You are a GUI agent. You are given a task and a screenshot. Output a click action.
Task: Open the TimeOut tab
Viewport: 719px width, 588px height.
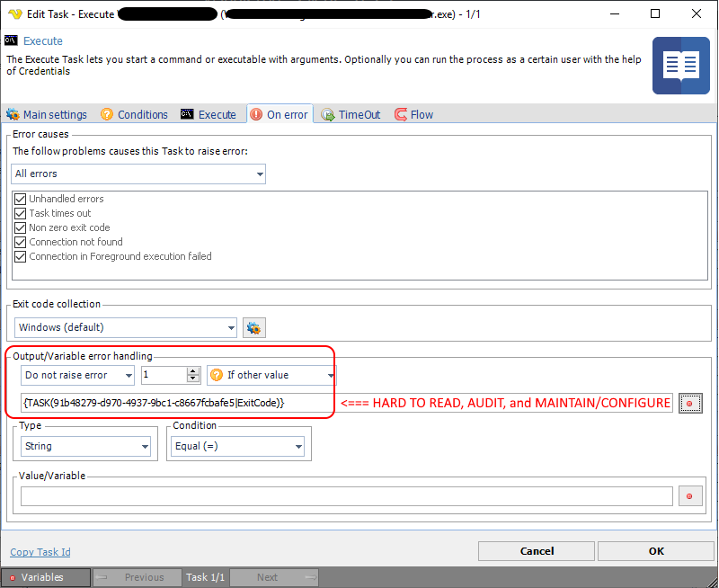pyautogui.click(x=351, y=115)
